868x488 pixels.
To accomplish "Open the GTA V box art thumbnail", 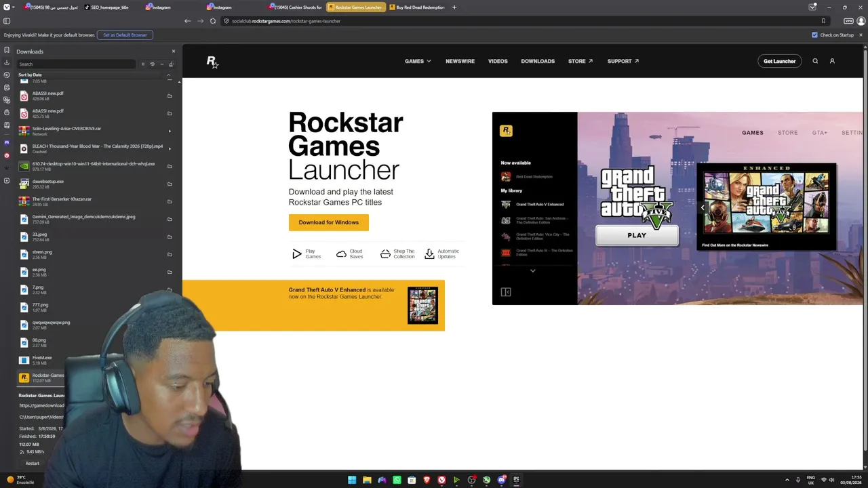I will [x=422, y=306].
